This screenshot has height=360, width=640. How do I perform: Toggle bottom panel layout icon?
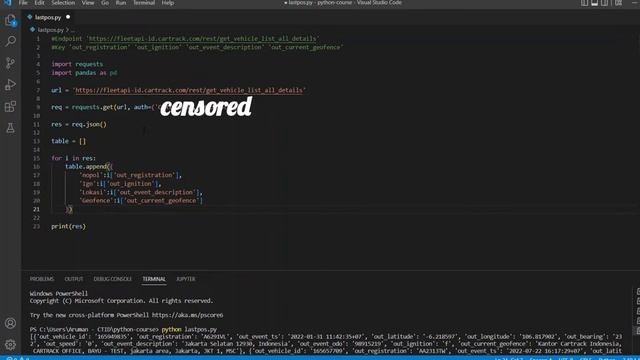pos(594,3)
